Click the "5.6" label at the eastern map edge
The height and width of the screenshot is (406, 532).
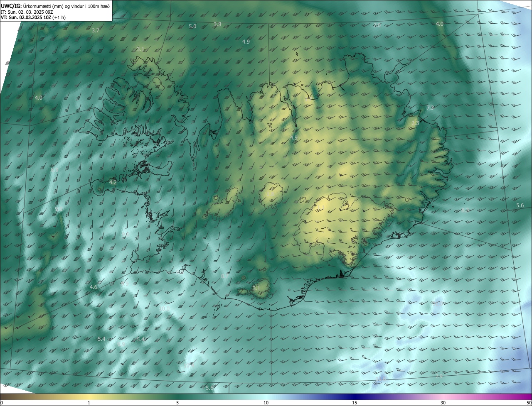(x=520, y=205)
